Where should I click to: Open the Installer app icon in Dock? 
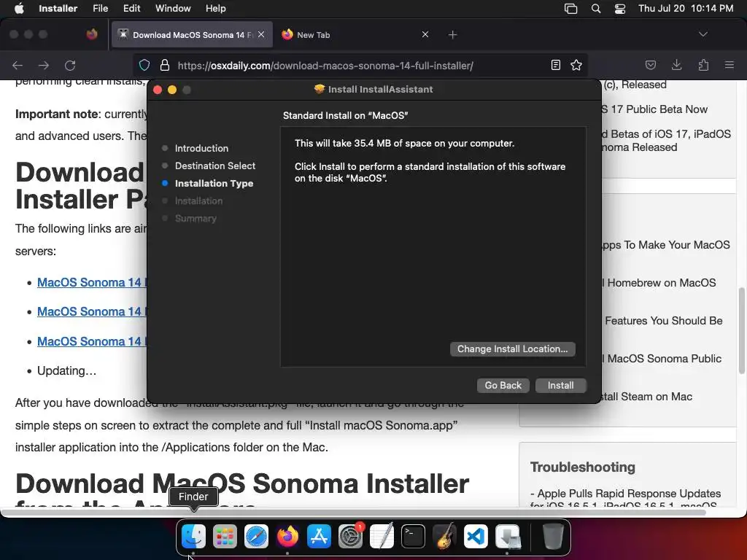click(508, 536)
